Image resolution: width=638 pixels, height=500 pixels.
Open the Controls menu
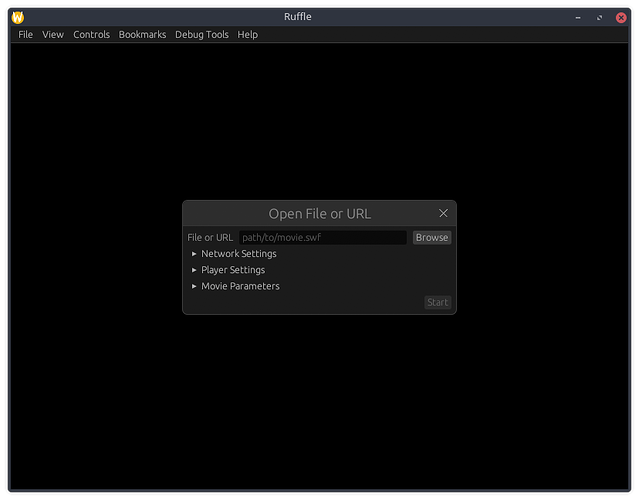click(92, 35)
